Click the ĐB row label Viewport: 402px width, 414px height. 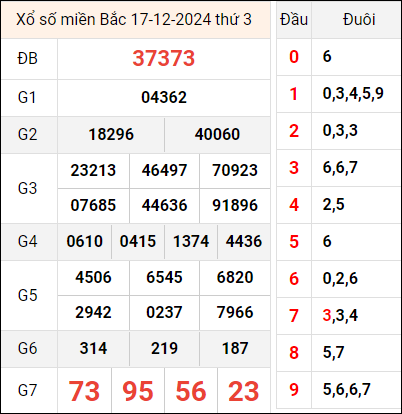28,59
